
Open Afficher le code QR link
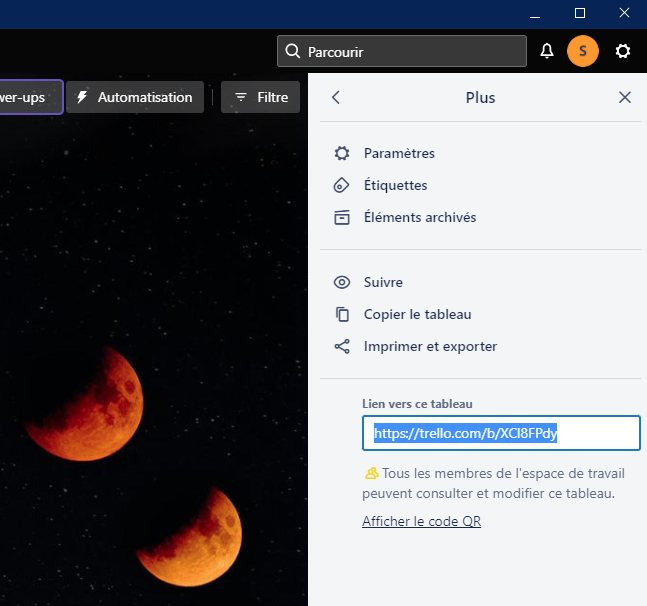[421, 521]
